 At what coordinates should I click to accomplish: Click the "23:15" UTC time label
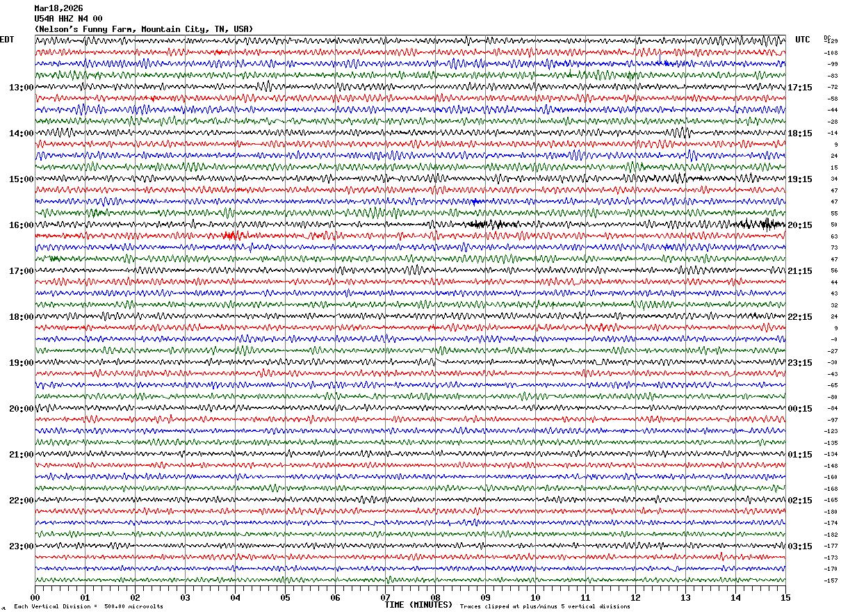tap(800, 363)
